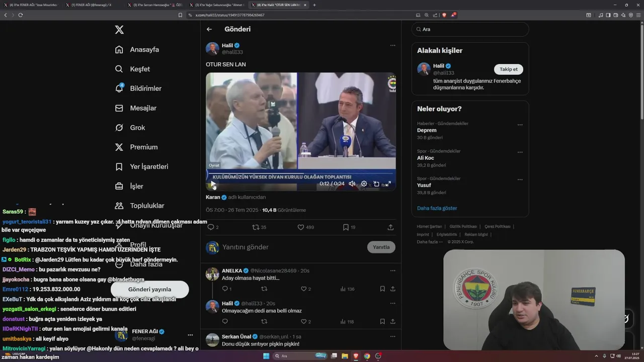
Task: Open video settings gear
Action: tap(364, 184)
